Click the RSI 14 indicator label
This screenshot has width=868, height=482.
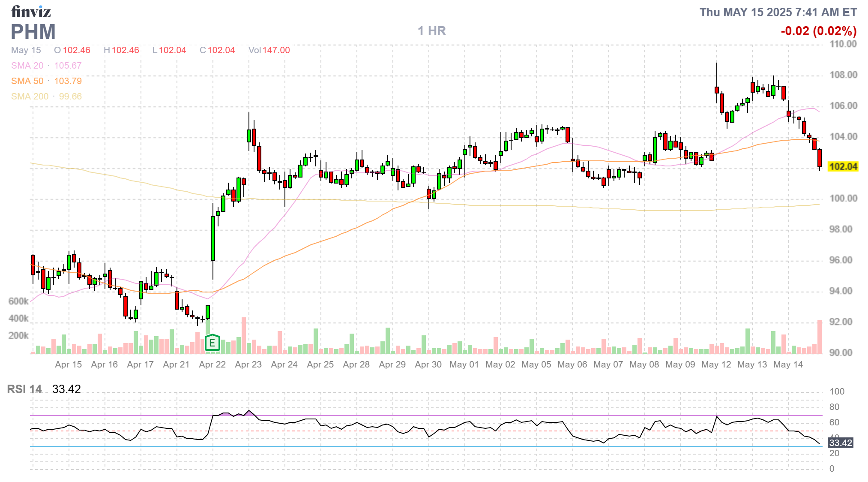24,389
